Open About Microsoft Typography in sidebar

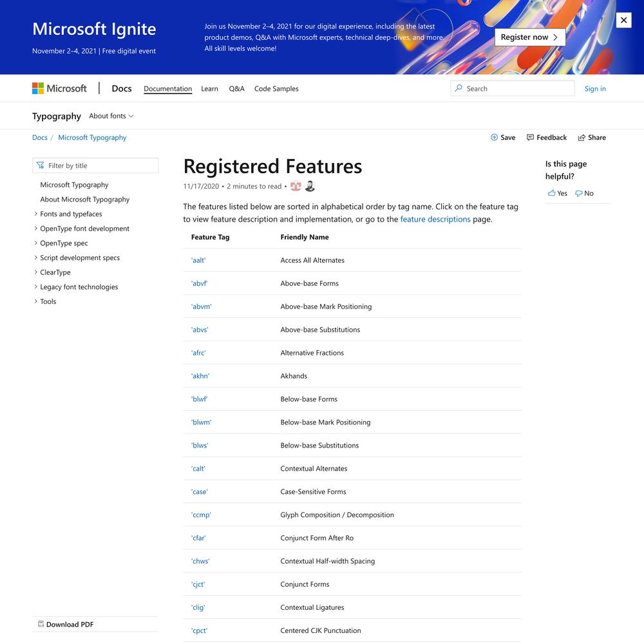coord(84,199)
